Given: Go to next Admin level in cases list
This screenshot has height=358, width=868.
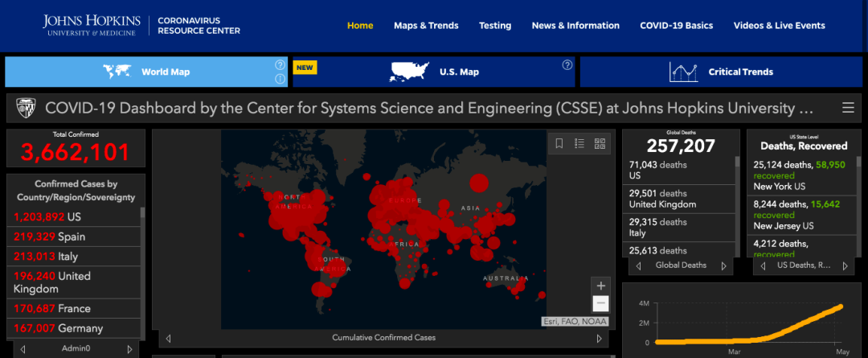Looking at the screenshot, I should click(130, 349).
